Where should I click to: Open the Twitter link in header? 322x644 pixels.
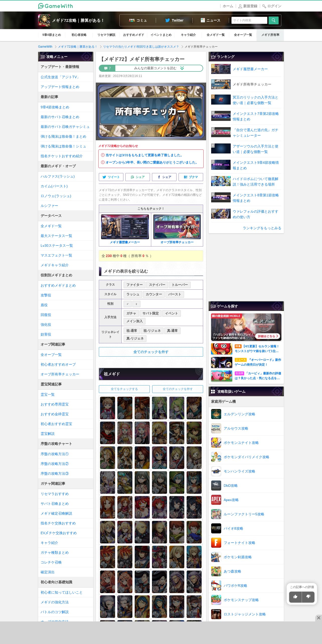click(x=174, y=20)
